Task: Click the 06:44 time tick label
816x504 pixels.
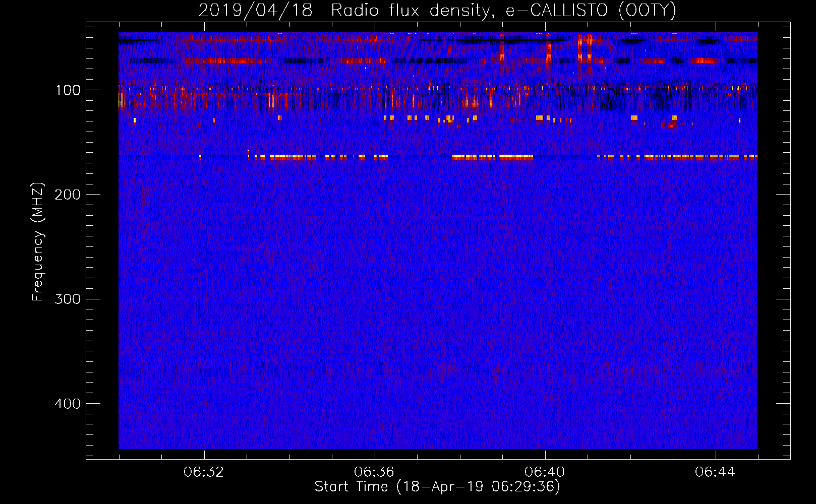Action: coord(715,472)
